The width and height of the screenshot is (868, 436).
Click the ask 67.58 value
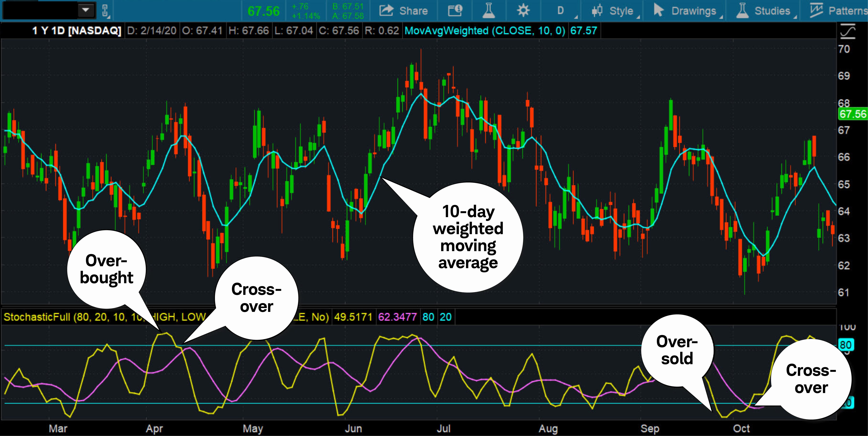[x=348, y=16]
